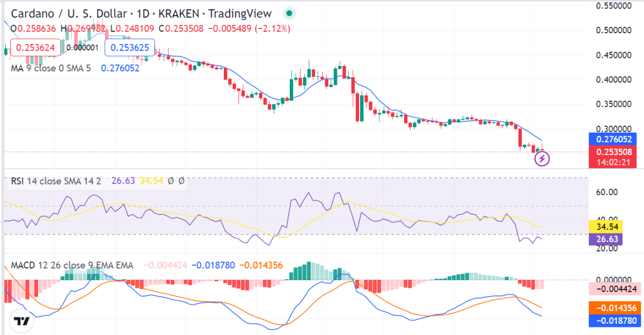The width and height of the screenshot is (644, 335).
Task: Click the yellow 34.54 tag on the RSI axis
Action: [x=605, y=227]
